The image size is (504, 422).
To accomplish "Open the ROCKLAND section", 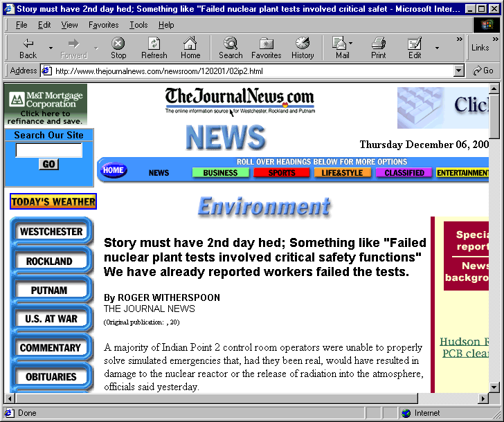I will 50,261.
